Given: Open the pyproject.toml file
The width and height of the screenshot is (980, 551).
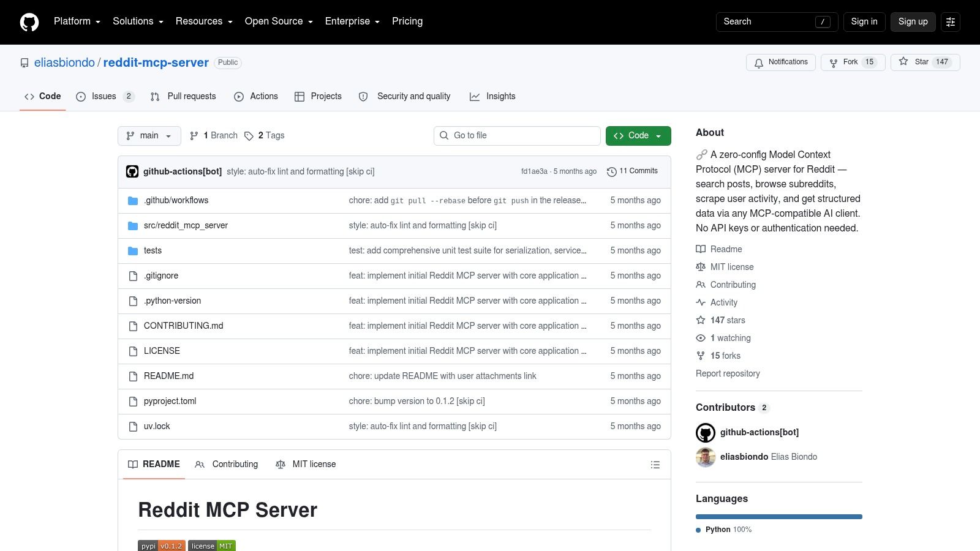Looking at the screenshot, I should point(170,402).
